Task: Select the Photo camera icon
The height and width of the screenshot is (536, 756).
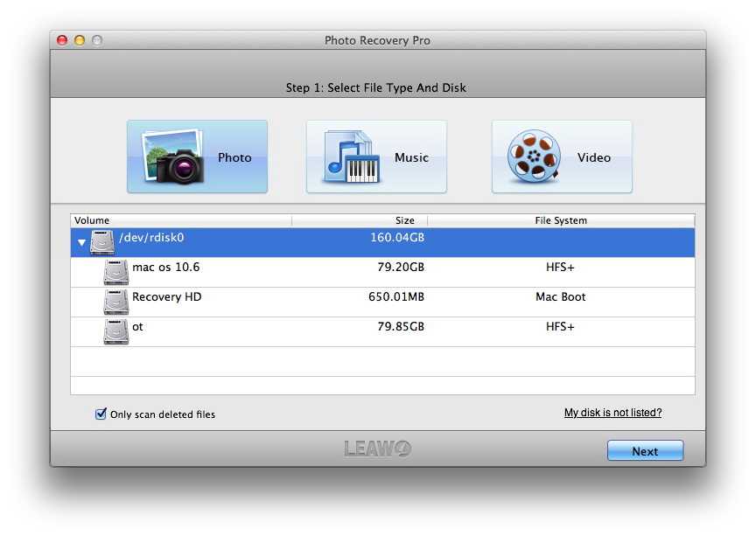Action: pyautogui.click(x=173, y=157)
